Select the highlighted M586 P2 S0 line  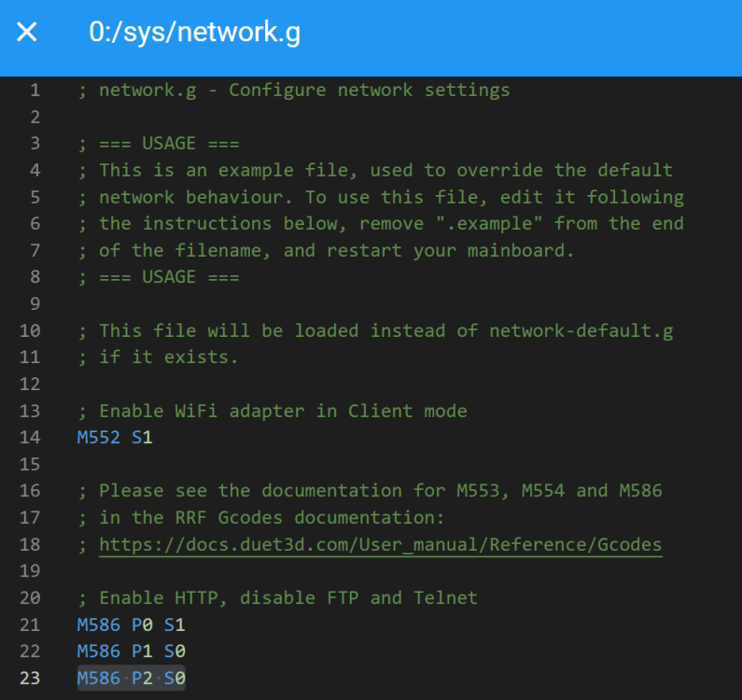tap(131, 679)
